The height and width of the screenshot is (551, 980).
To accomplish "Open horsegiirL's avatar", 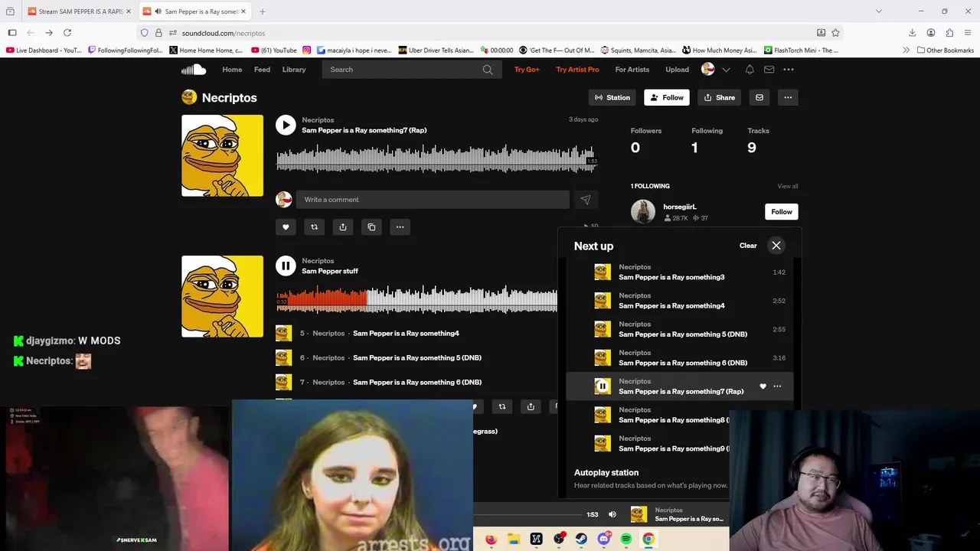I will pyautogui.click(x=643, y=212).
